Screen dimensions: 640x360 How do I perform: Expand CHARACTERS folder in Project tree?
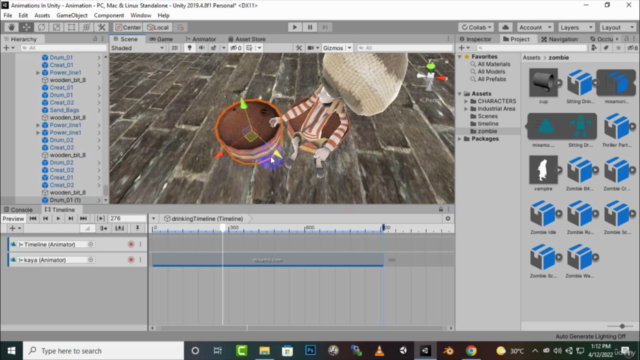(466, 101)
